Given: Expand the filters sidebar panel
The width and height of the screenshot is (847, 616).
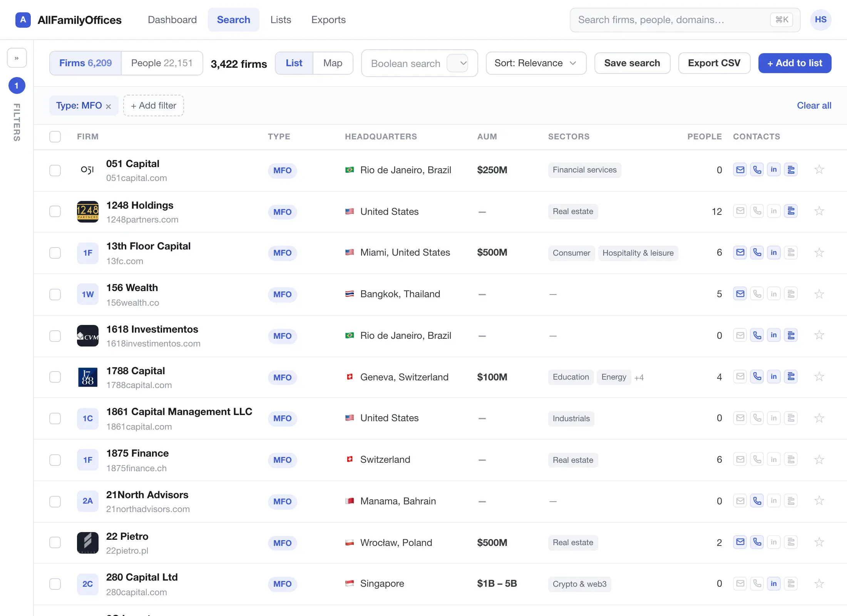Looking at the screenshot, I should pos(17,58).
